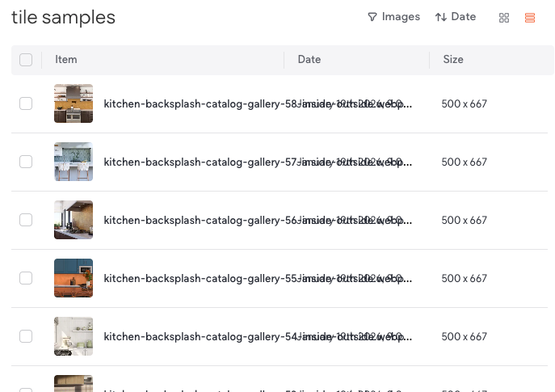Click the filter funnel icon
Screen dimensions: 555x392
pyautogui.click(x=372, y=17)
